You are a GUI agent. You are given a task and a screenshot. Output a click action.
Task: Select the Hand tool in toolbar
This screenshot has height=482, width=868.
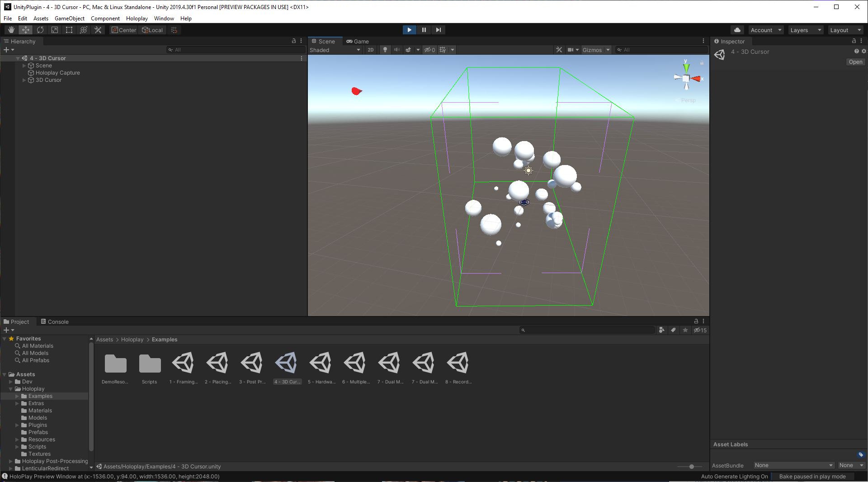point(11,30)
